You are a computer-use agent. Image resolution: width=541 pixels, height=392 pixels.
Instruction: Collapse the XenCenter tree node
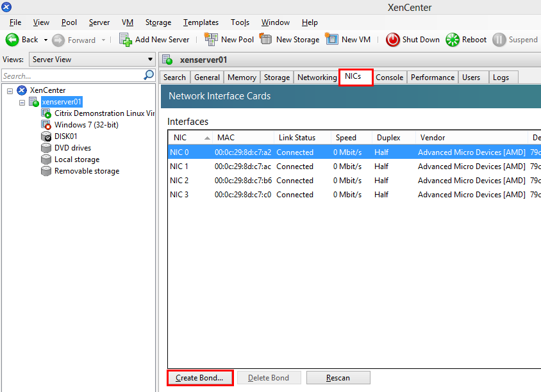10,90
